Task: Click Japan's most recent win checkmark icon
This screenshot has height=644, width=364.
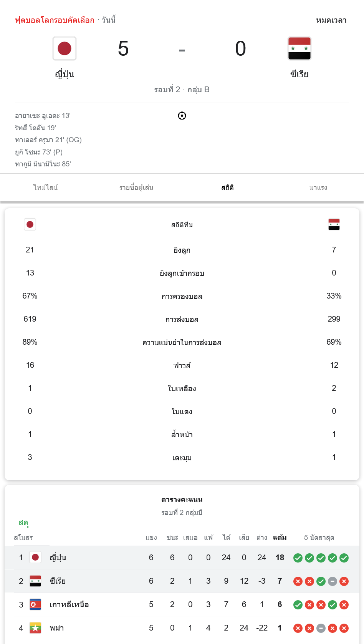Action: [x=344, y=558]
